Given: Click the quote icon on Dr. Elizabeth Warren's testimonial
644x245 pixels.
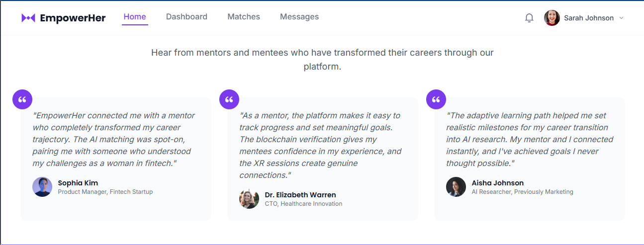Looking at the screenshot, I should click(229, 99).
